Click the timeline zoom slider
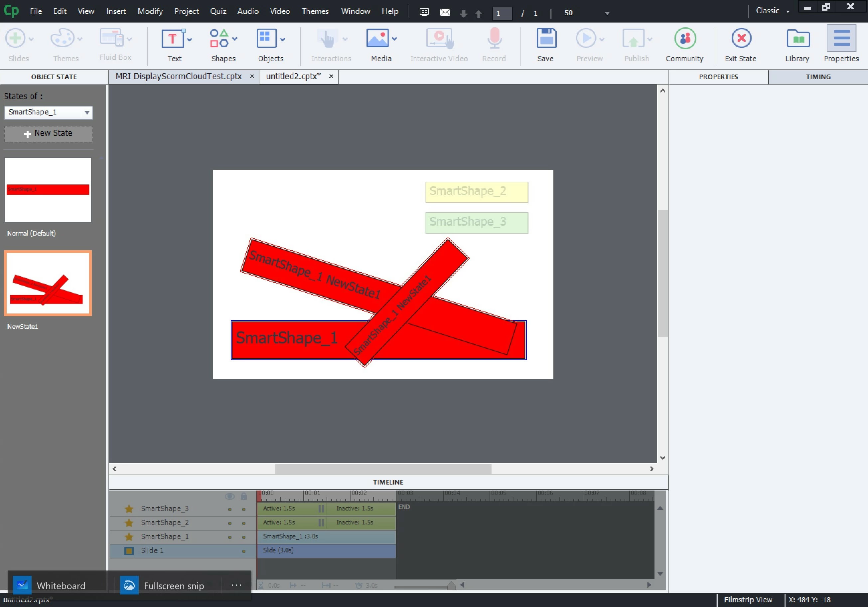868x607 pixels. pos(451,586)
